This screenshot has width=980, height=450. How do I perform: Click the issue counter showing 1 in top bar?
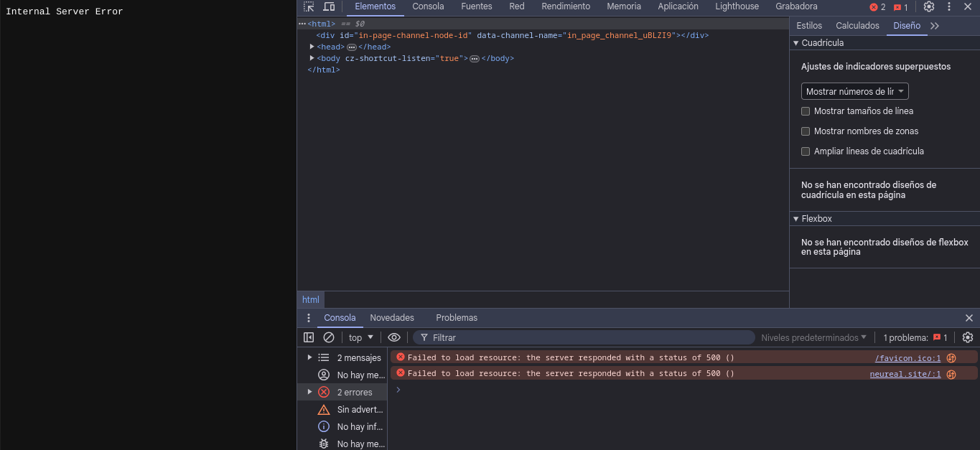point(901,7)
